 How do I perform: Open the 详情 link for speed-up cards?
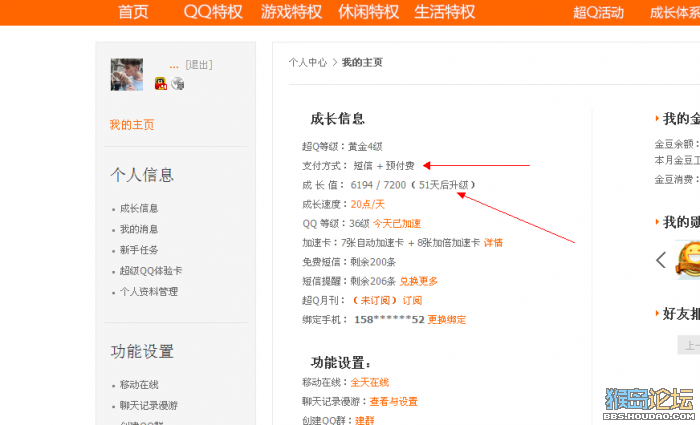(x=493, y=243)
